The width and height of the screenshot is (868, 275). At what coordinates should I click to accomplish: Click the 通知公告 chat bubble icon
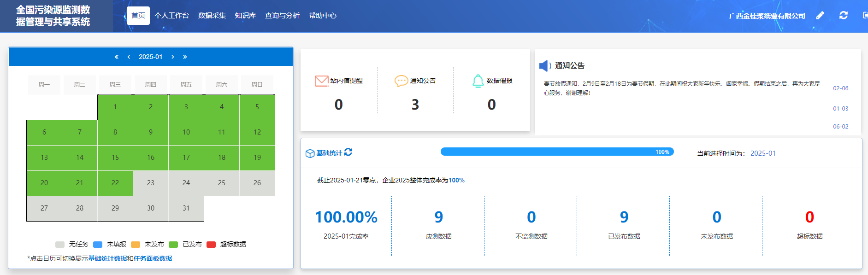pos(401,81)
